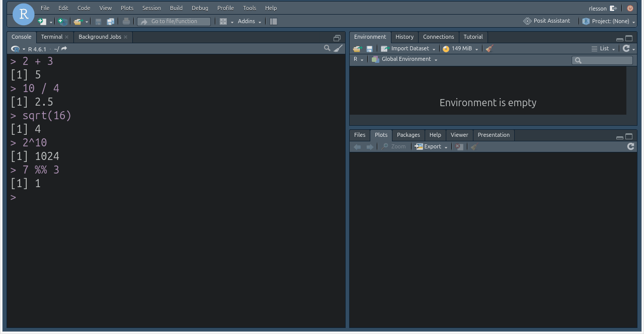The width and height of the screenshot is (644, 334).
Task: Open the 149 MiB memory usage dropdown
Action: pos(461,49)
